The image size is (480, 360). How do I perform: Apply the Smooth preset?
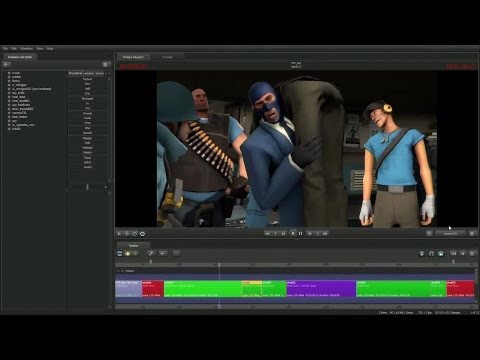pyautogui.click(x=87, y=133)
